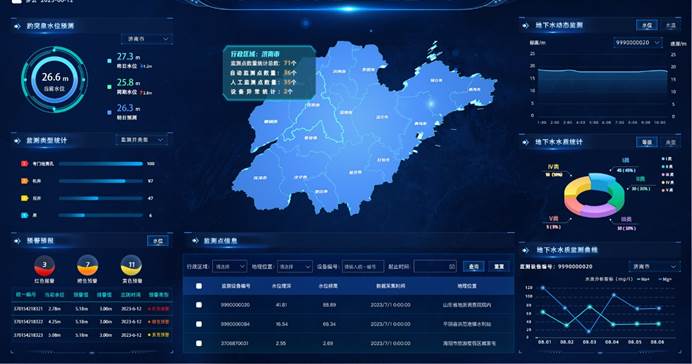The height and width of the screenshot is (364, 692).
Task: Click the 设备编号 device number input field
Action: [x=363, y=266]
